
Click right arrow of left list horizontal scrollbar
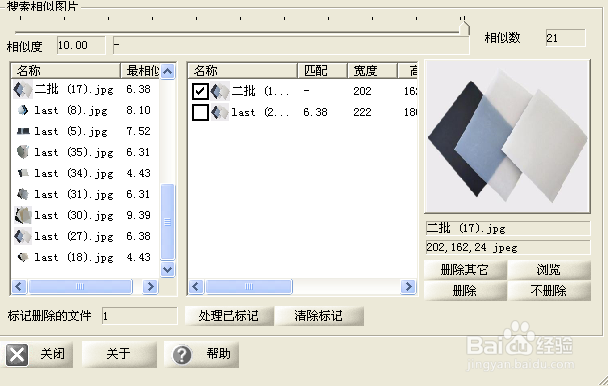(x=150, y=287)
